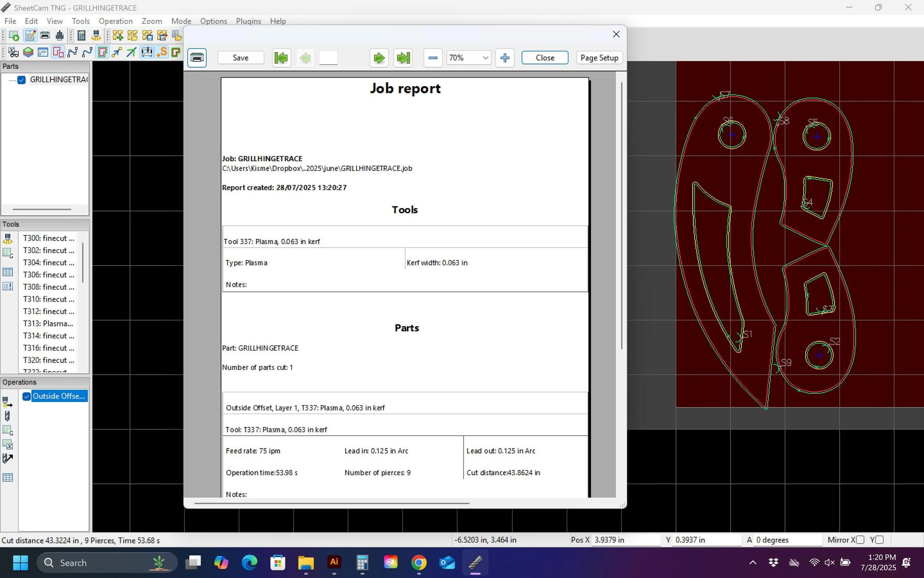Click the edit part icon with pencil
Screen dimensions: 924x578
click(162, 36)
